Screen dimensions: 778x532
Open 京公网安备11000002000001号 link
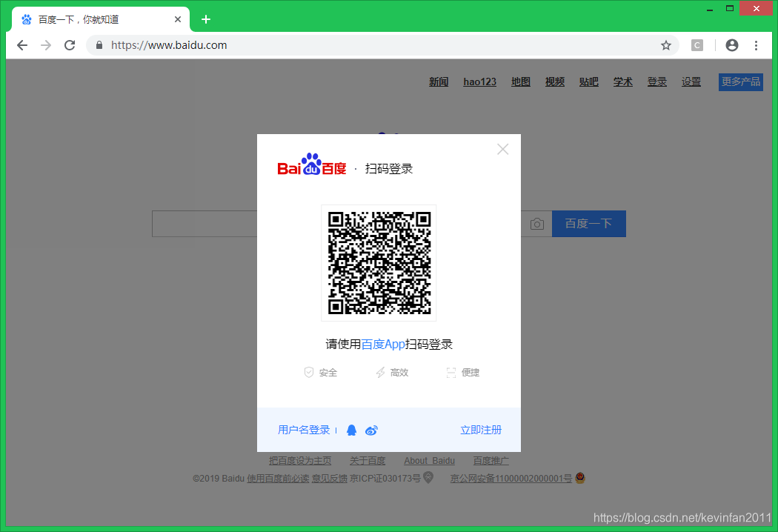pyautogui.click(x=511, y=479)
